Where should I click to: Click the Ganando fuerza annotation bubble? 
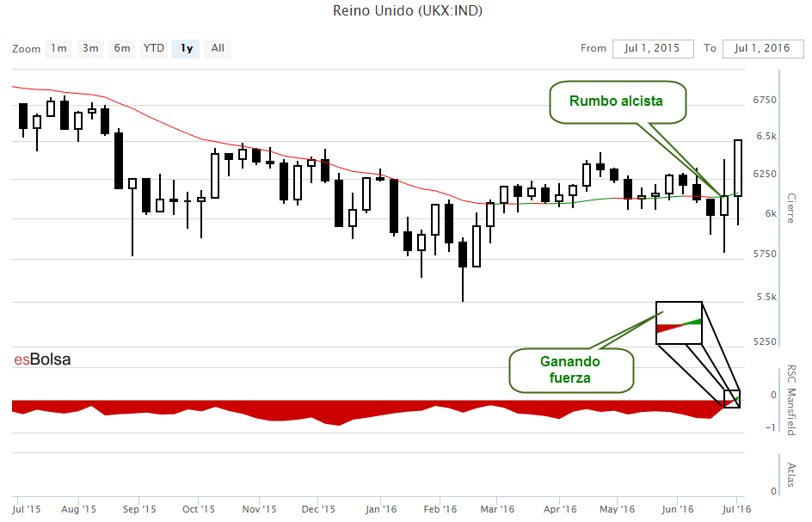click(571, 371)
